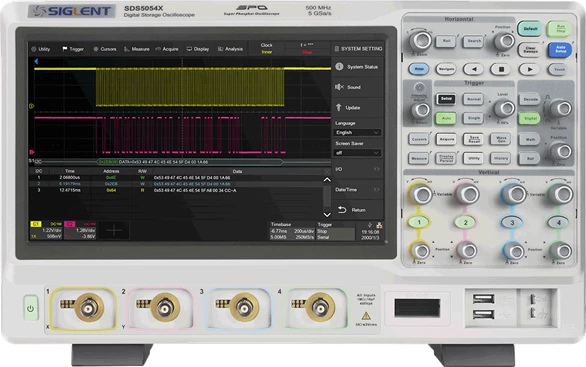Image resolution: width=586 pixels, height=367 pixels.
Task: Hit the blue Auto Setup button
Action: tap(560, 50)
